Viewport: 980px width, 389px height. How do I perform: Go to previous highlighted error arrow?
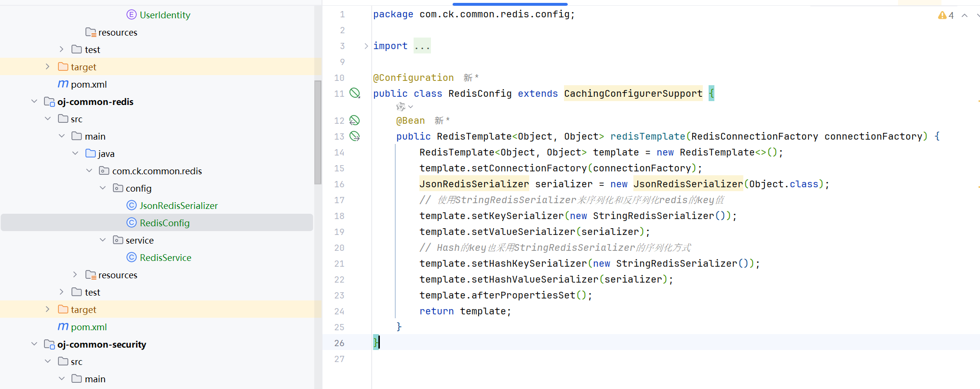pos(965,15)
